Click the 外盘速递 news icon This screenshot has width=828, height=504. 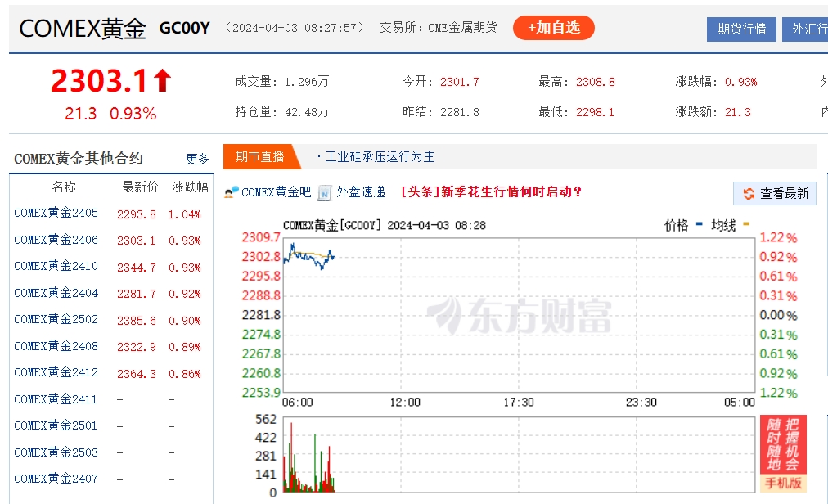325,192
